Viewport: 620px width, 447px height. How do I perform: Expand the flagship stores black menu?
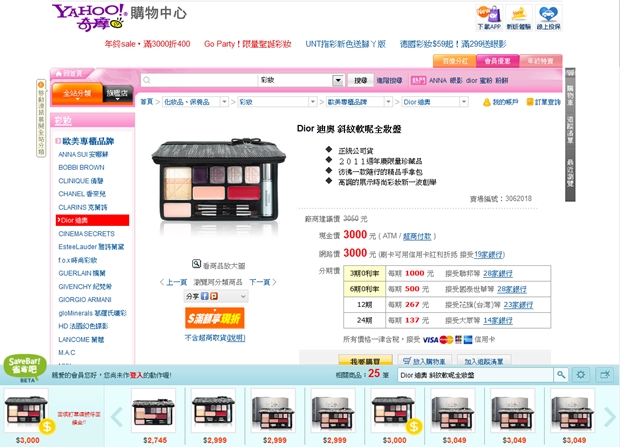(x=117, y=94)
